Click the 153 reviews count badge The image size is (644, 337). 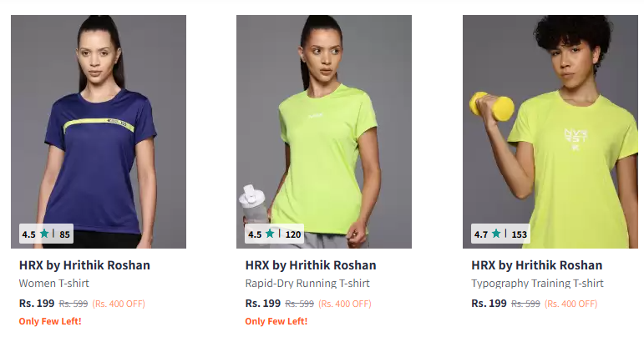click(520, 234)
